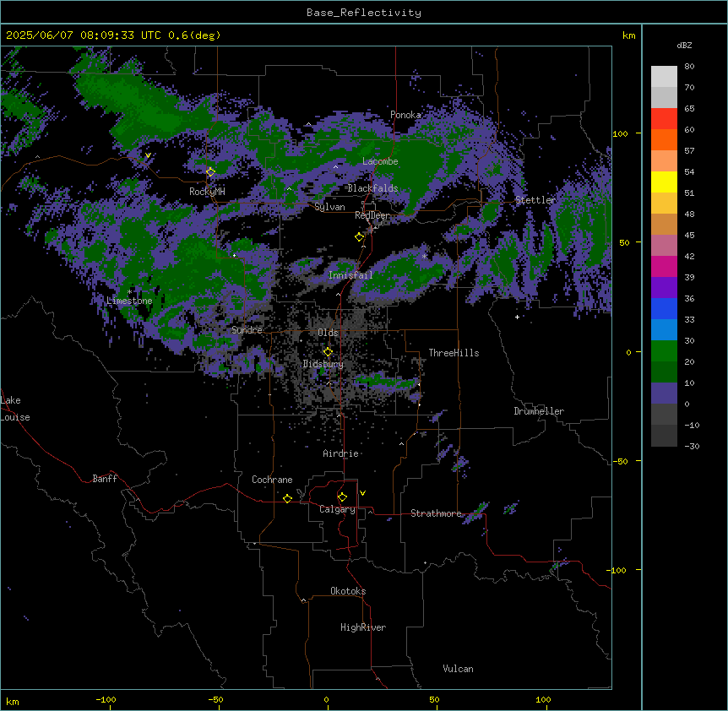This screenshot has height=711, width=728.
Task: Click the HighRiver city label
Action: point(363,627)
